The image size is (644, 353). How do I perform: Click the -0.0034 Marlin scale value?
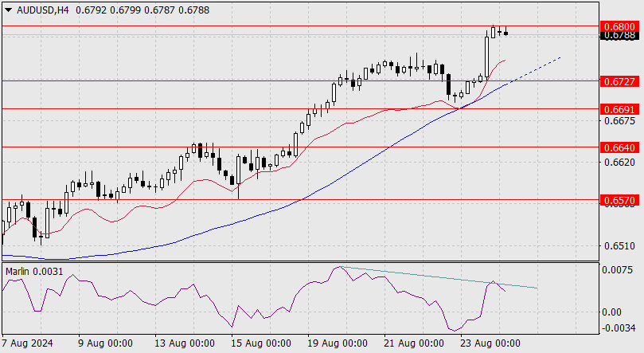(x=618, y=328)
